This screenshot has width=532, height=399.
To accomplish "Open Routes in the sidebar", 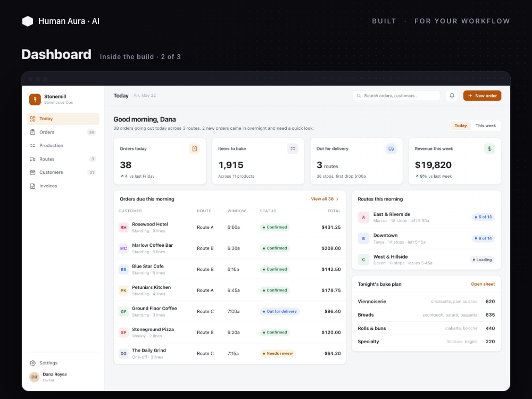I will click(63, 159).
